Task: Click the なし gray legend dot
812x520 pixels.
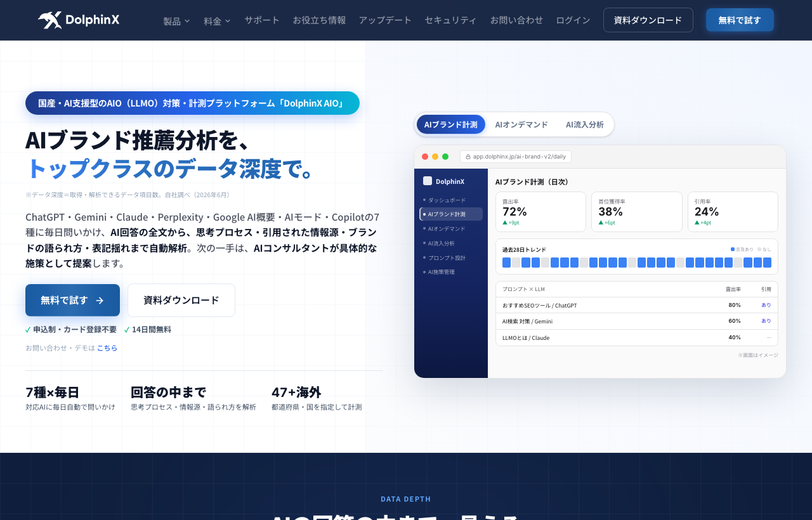Action: [759, 249]
